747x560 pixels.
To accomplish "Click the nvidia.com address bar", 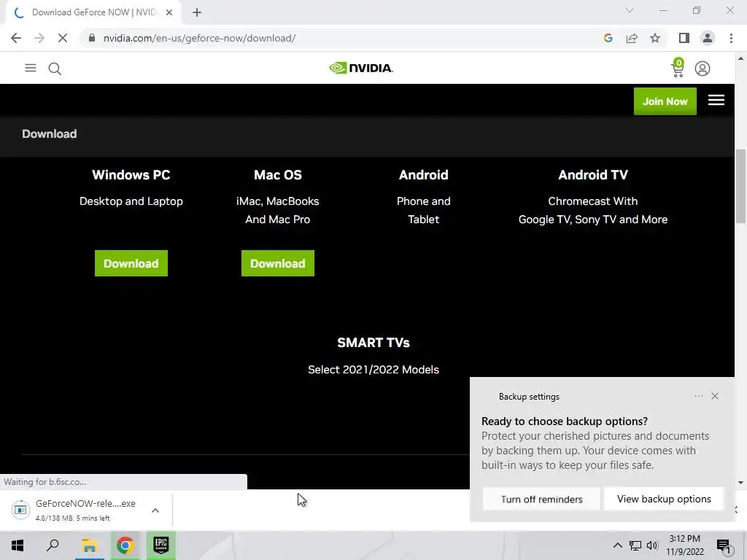I will [x=343, y=38].
